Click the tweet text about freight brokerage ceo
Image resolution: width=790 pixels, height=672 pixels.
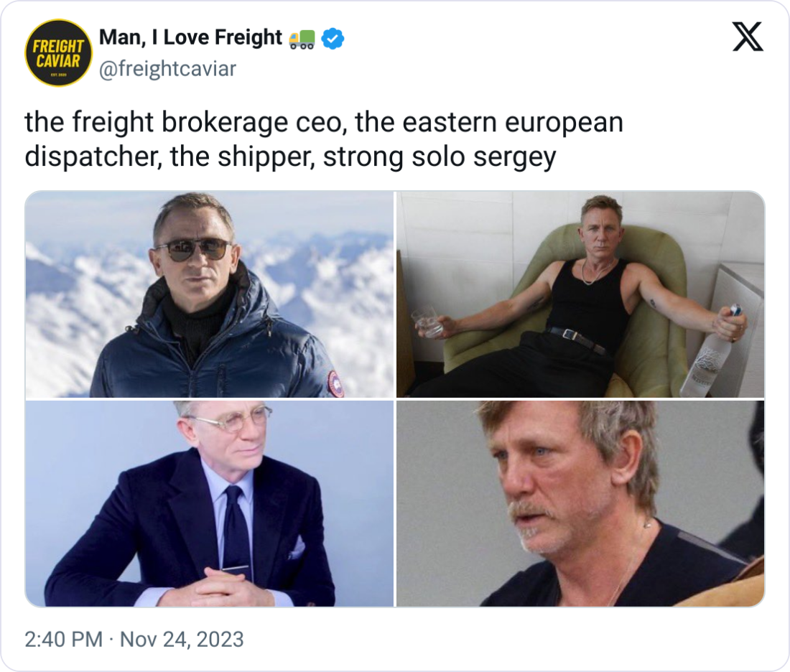click(324, 139)
